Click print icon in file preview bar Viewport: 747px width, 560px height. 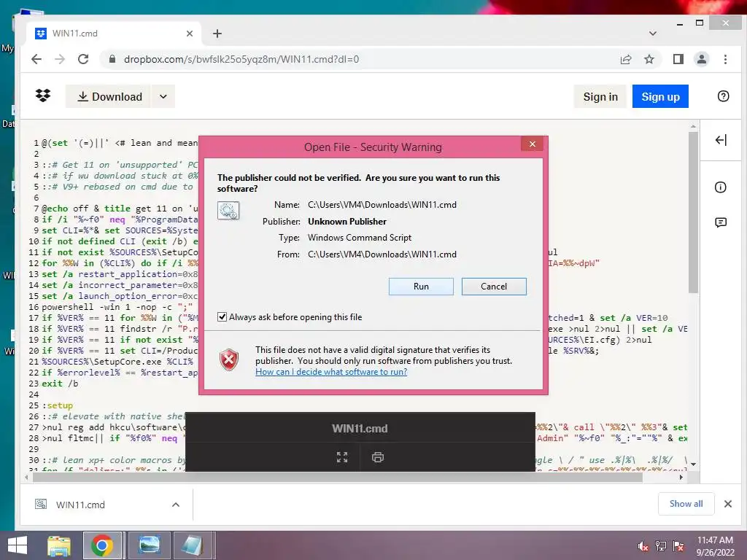(378, 457)
